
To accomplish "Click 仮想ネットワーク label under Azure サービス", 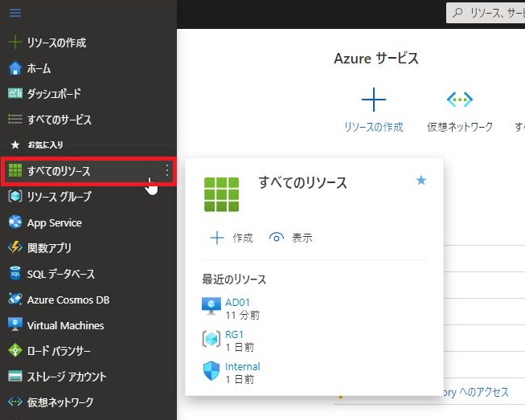I will [460, 127].
